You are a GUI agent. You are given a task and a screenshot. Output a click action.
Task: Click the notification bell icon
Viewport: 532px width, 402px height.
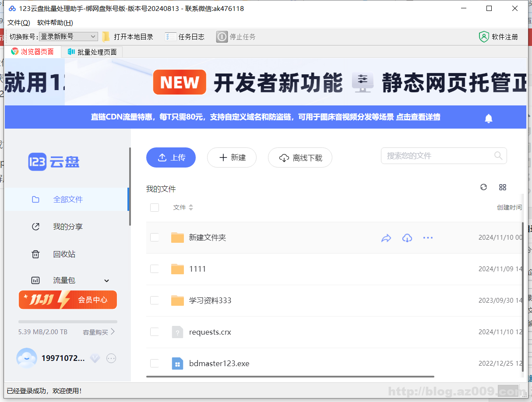[489, 119]
